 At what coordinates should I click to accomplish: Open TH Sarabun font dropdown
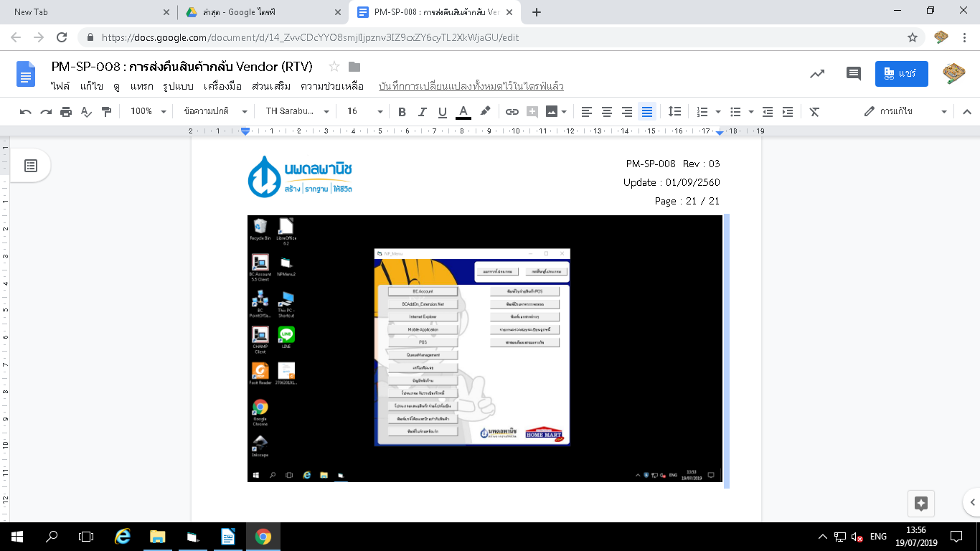(297, 112)
